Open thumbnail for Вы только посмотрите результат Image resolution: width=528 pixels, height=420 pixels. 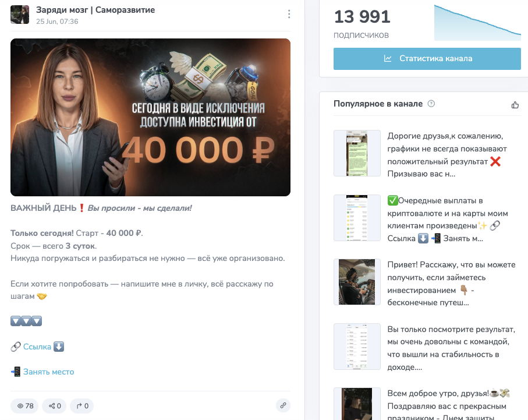coord(357,347)
